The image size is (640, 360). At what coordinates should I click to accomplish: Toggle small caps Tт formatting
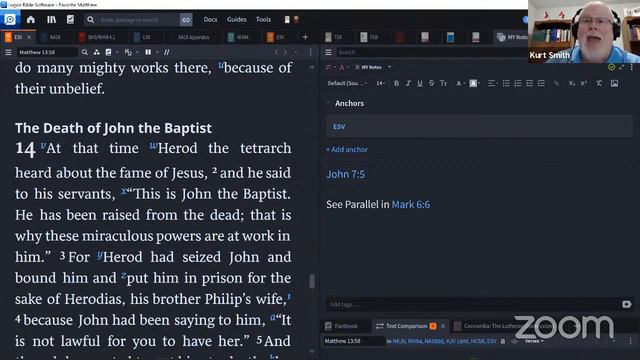(443, 83)
